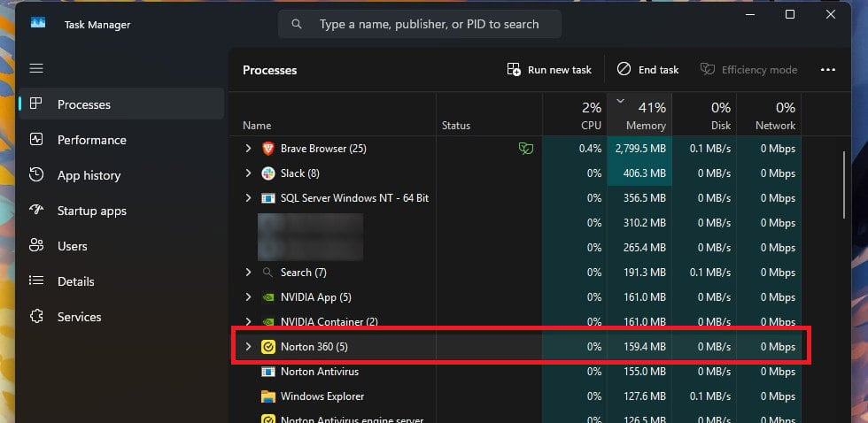Image resolution: width=868 pixels, height=423 pixels.
Task: Expand the NVIDIA Container (2) group
Action: click(x=249, y=321)
